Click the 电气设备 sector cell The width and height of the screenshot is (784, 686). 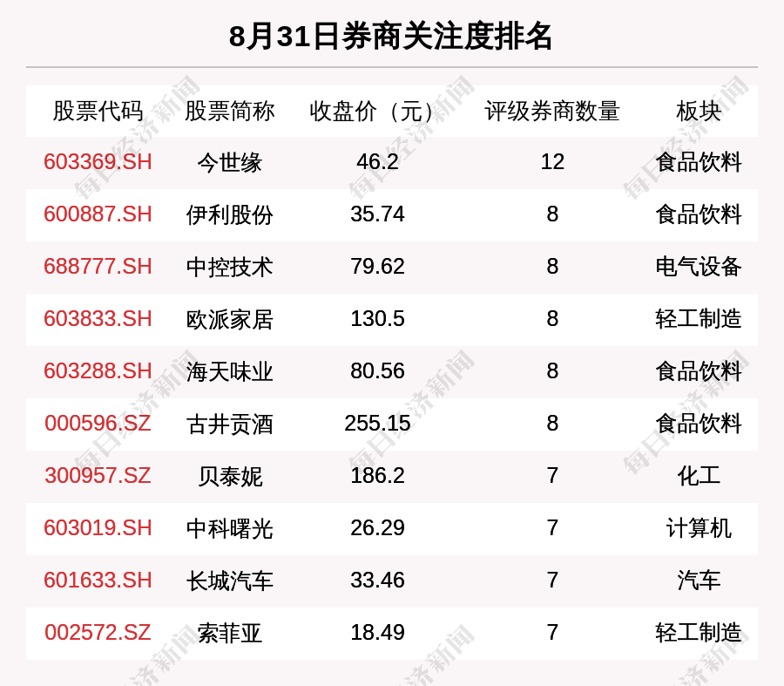click(x=699, y=267)
